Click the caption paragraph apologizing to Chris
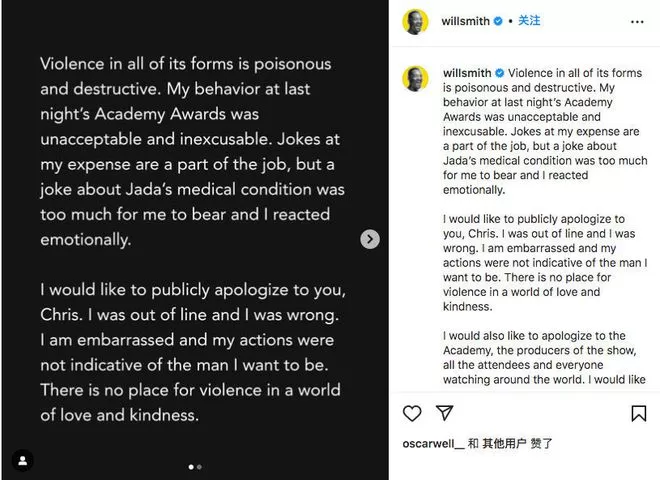660x480 pixels. [545, 263]
